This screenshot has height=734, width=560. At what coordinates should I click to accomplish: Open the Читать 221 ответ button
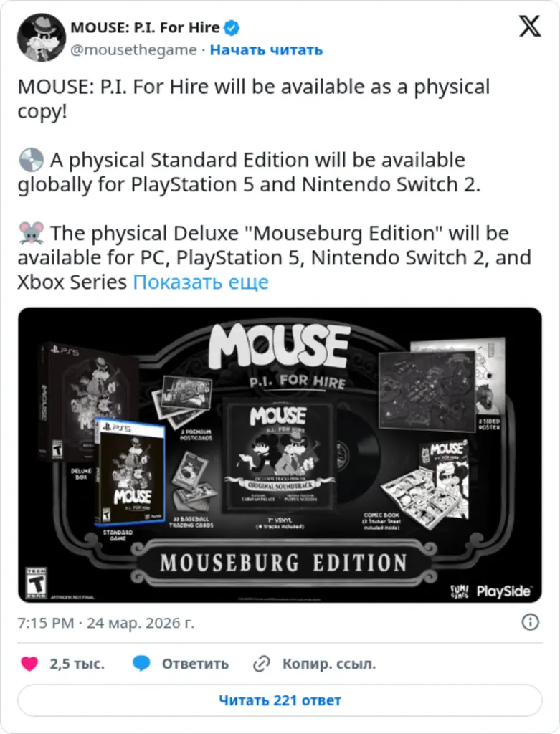(280, 700)
